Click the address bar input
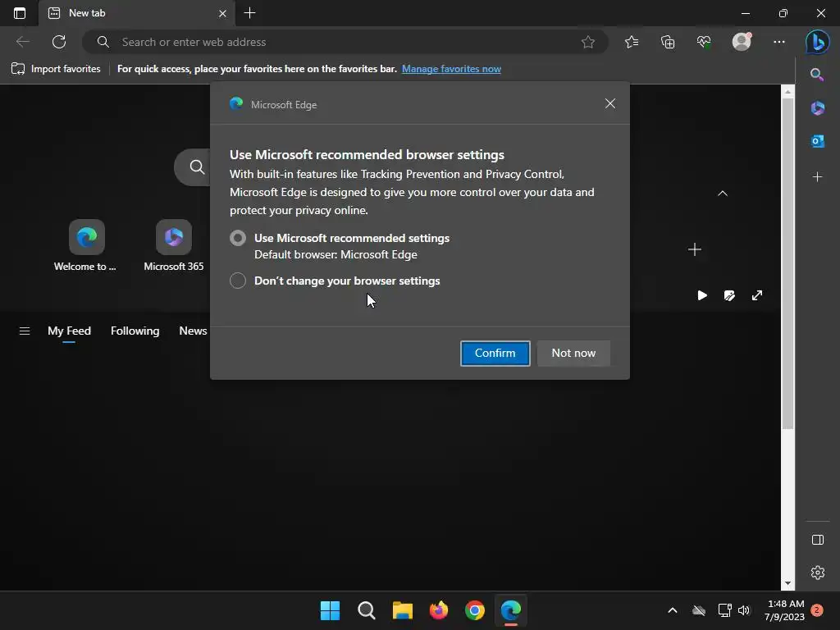 point(345,42)
